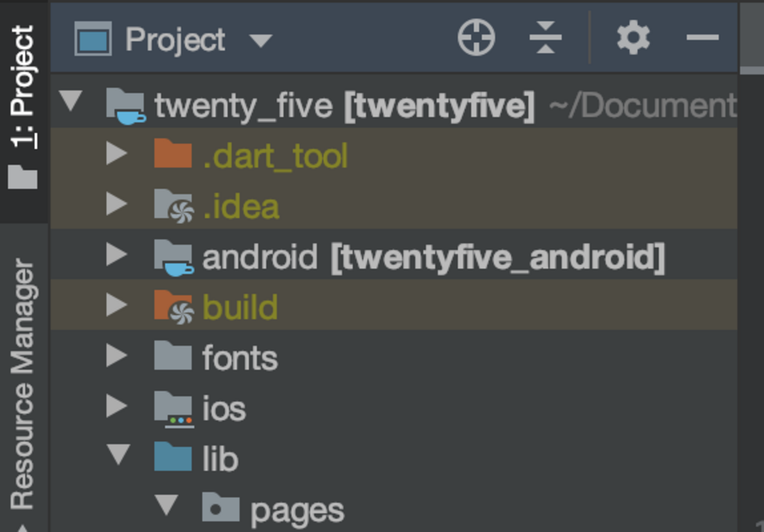Collapse the pages folder arrow
The image size is (764, 532).
tap(166, 506)
